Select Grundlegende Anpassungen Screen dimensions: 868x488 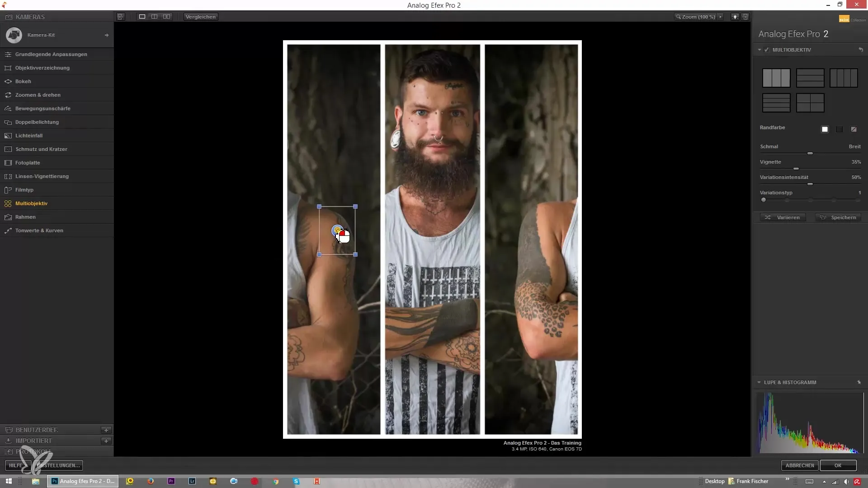coord(57,54)
